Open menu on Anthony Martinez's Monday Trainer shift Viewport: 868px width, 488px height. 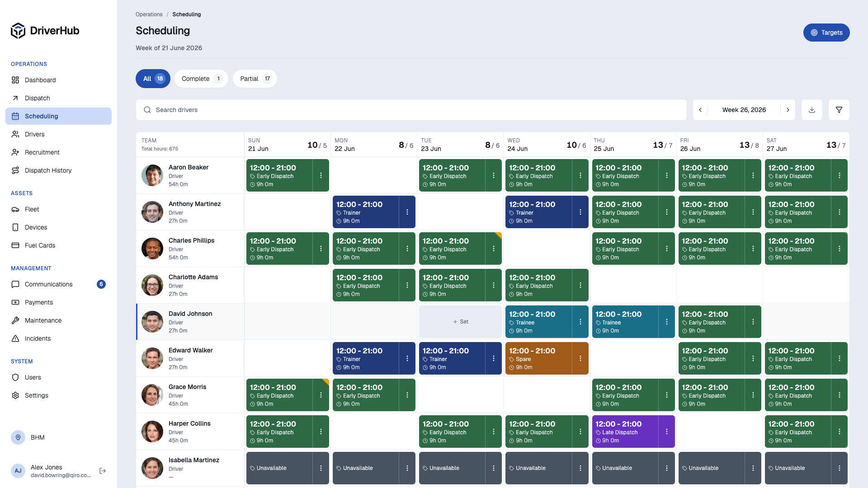[407, 212]
